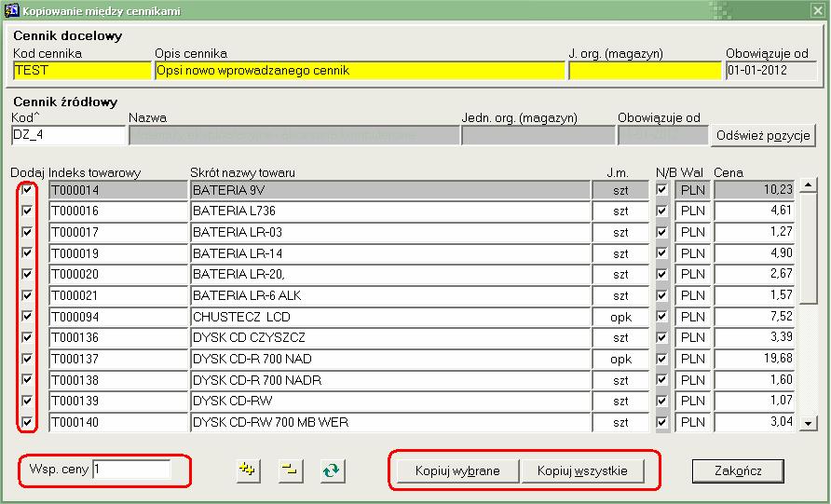Click the Obowiązuje od field 01-01-2012

[771, 71]
